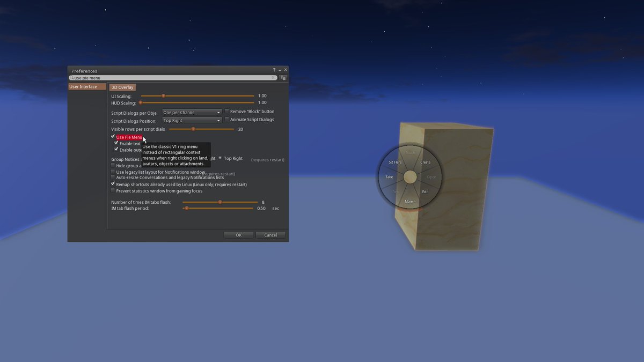The image size is (644, 362).
Task: Toggle the 'Hide group a' checkbox
Action: pyautogui.click(x=113, y=166)
